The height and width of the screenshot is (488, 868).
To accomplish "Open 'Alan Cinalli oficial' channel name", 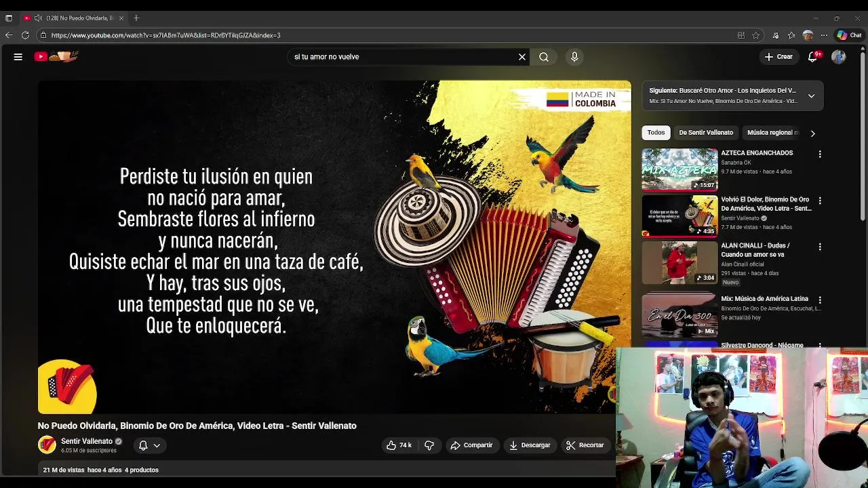I will [743, 264].
